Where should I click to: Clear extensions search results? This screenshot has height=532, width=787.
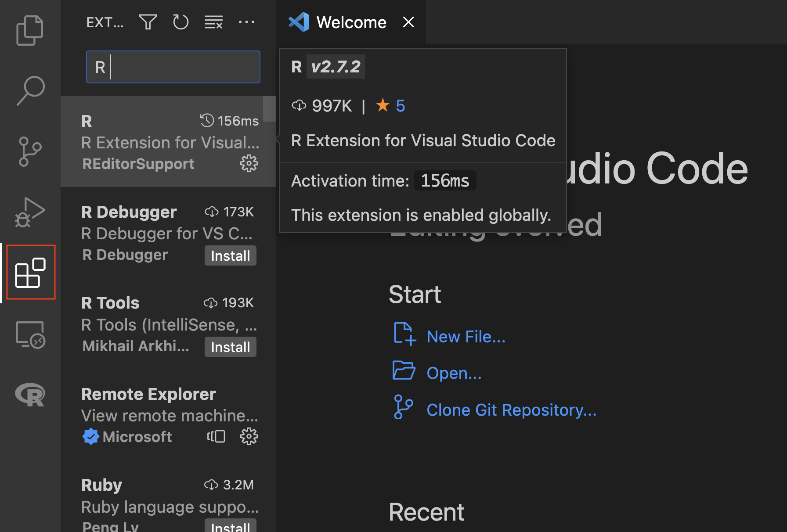[x=213, y=22]
